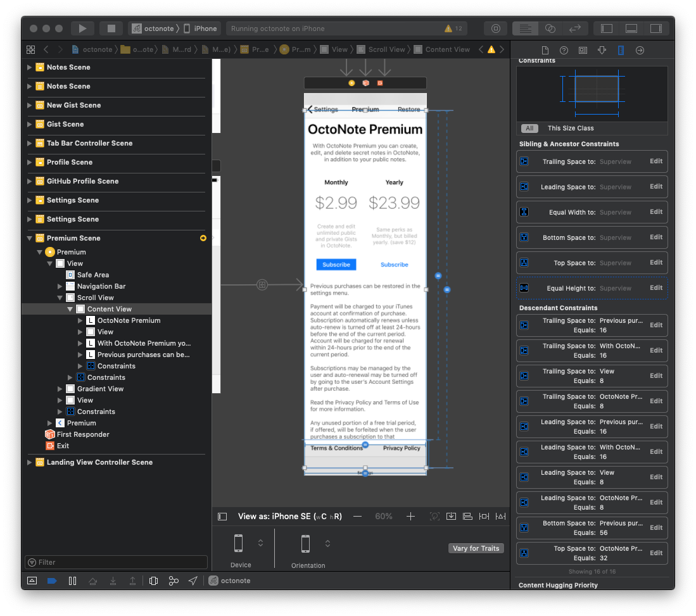Image resolution: width=696 pixels, height=616 pixels.
Task: Collapse the Content View node
Action: (x=70, y=309)
